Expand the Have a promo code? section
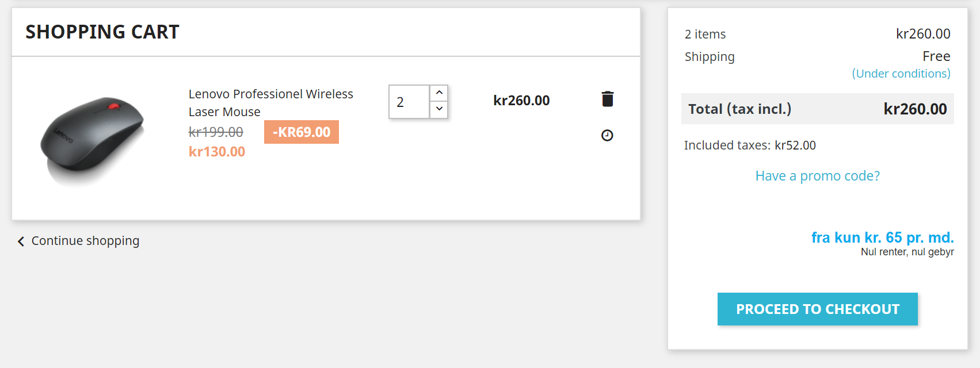 coord(817,176)
